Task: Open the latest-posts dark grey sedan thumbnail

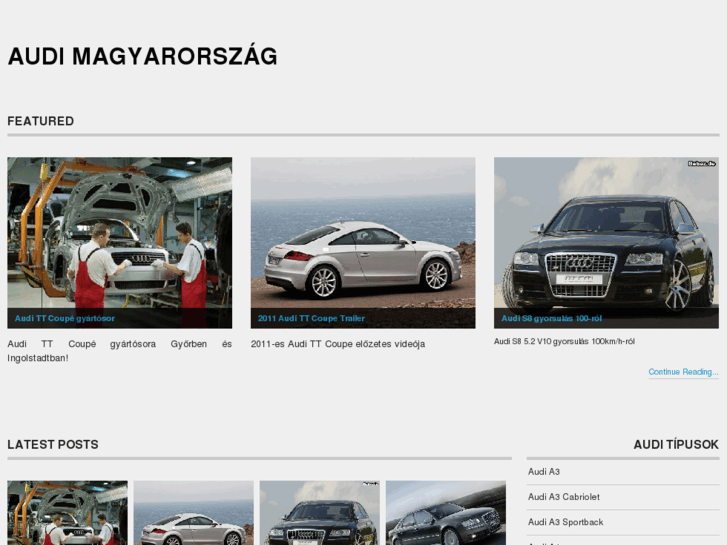Action: [446, 513]
